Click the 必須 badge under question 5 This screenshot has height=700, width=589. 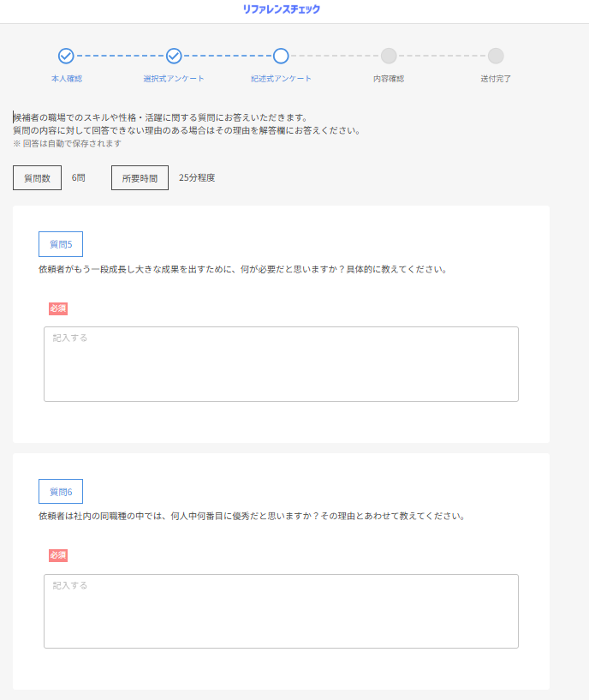pos(58,308)
